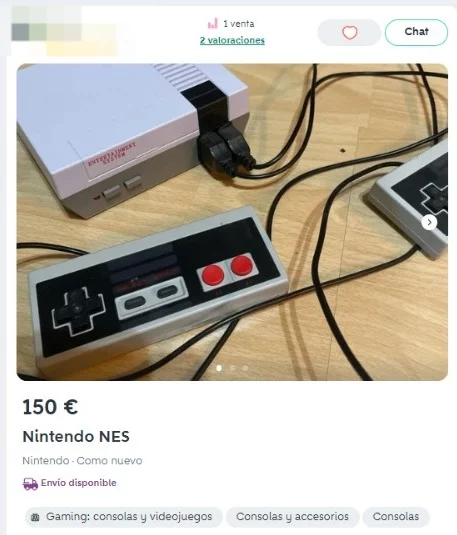Open Chat with the seller
This screenshot has height=535, width=457.
point(416,32)
